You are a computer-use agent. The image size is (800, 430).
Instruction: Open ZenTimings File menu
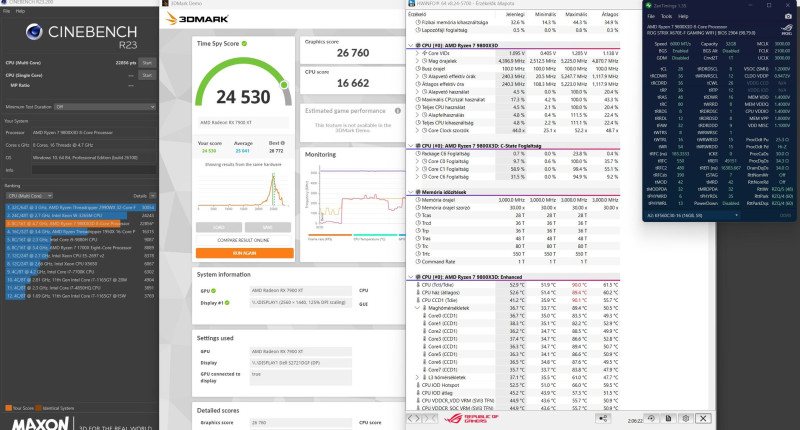click(651, 16)
